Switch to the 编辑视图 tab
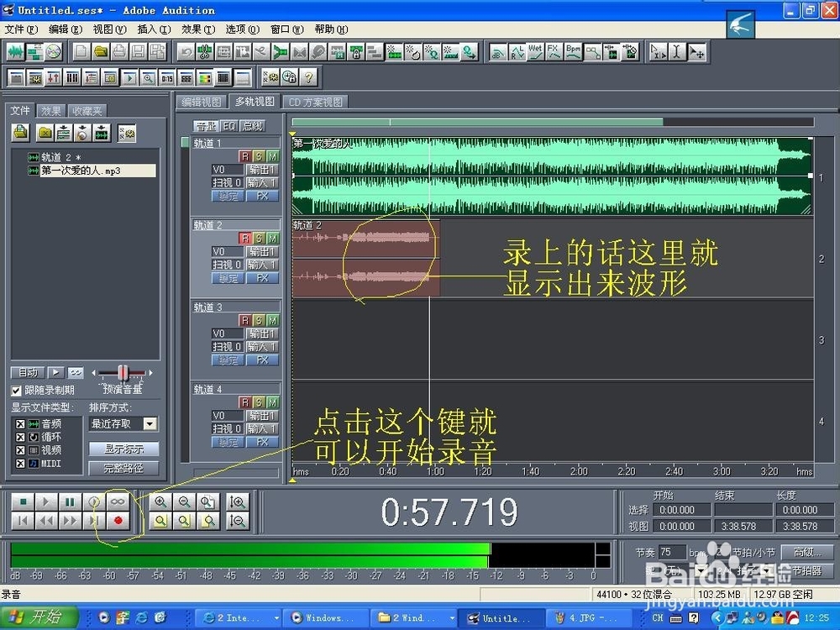This screenshot has height=630, width=840. (x=200, y=101)
